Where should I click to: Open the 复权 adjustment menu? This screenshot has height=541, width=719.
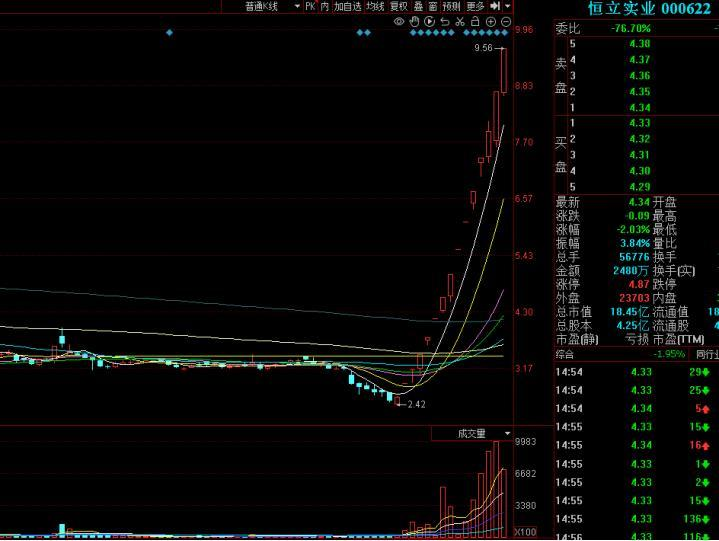(398, 6)
